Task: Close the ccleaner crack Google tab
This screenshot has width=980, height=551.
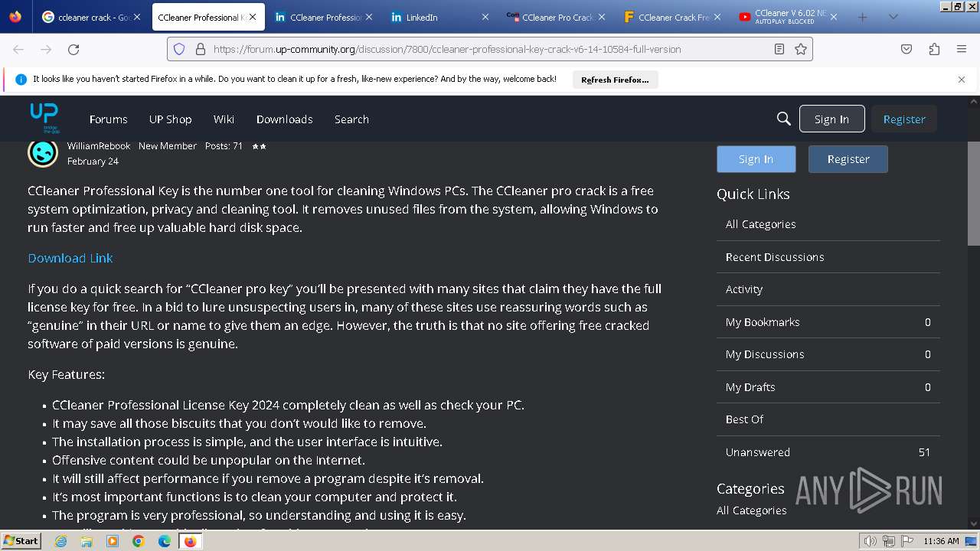Action: click(137, 17)
